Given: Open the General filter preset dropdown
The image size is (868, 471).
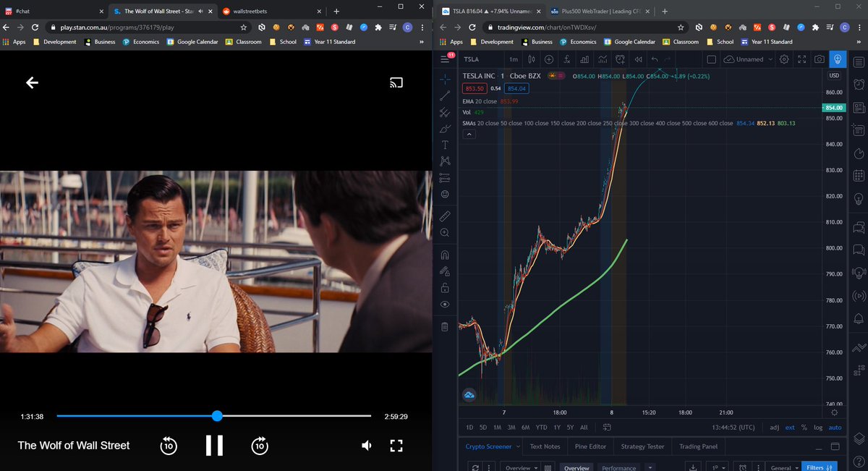Looking at the screenshot, I should pyautogui.click(x=784, y=467).
